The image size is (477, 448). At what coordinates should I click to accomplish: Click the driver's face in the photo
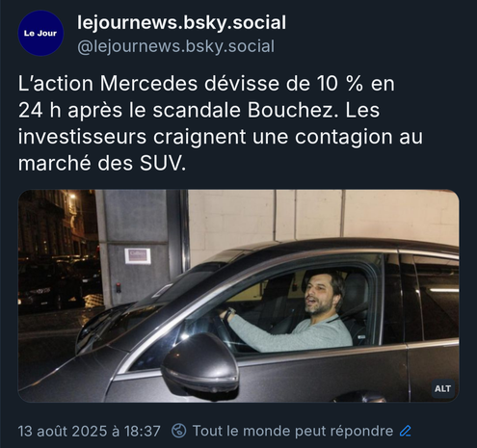pos(318,295)
